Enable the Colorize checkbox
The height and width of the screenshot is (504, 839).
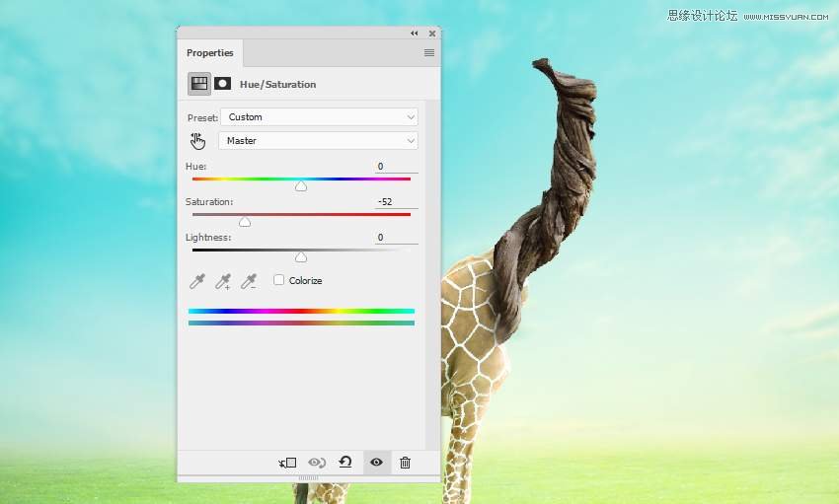(278, 280)
